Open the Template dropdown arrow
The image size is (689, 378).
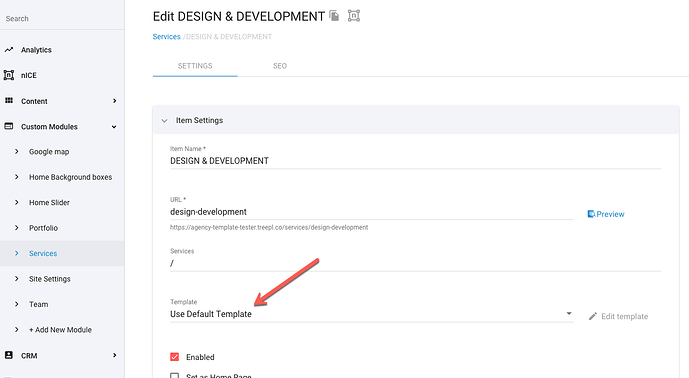pos(569,313)
